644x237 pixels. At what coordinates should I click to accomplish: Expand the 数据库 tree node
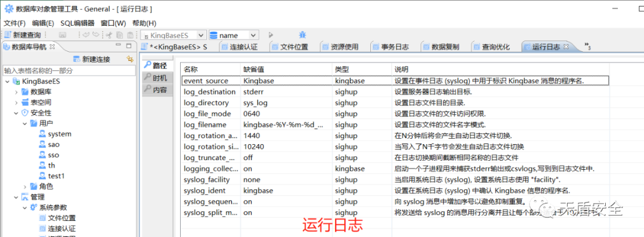click(16, 92)
